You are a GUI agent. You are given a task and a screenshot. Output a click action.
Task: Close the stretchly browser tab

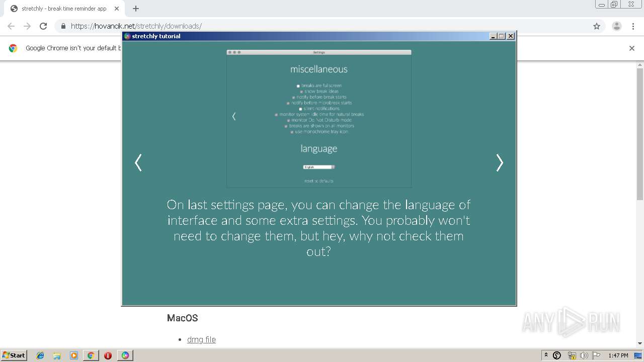click(x=117, y=9)
